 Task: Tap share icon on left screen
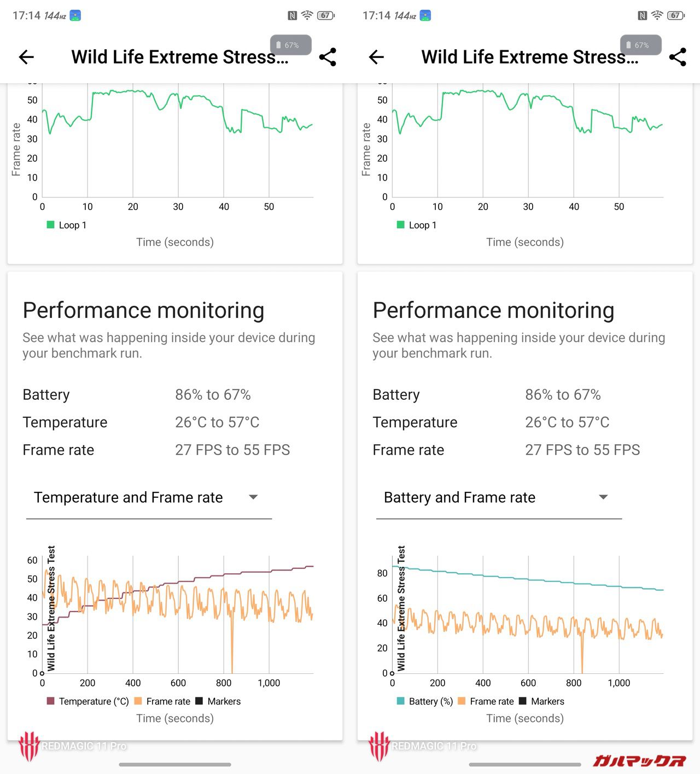tap(328, 57)
